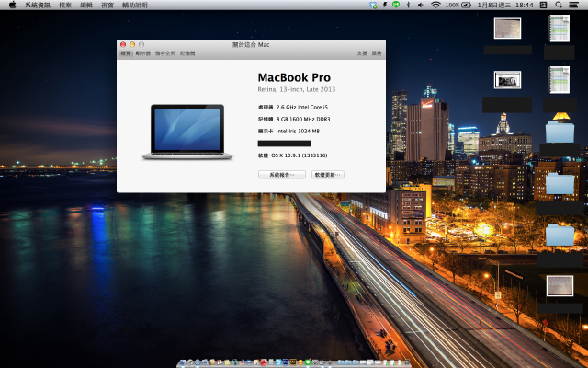Switch to the 儲存空間 tab
The width and height of the screenshot is (588, 368).
(165, 53)
